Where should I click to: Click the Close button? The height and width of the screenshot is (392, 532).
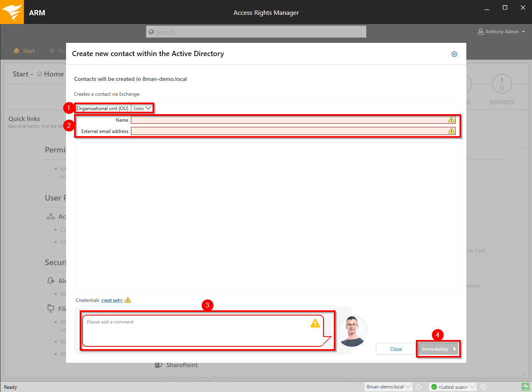pos(395,349)
